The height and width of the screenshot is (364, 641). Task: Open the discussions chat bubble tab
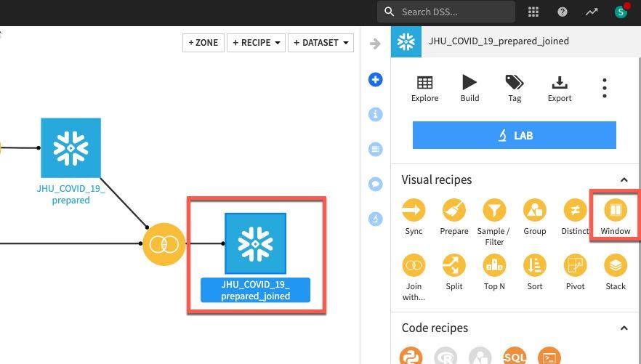click(375, 184)
